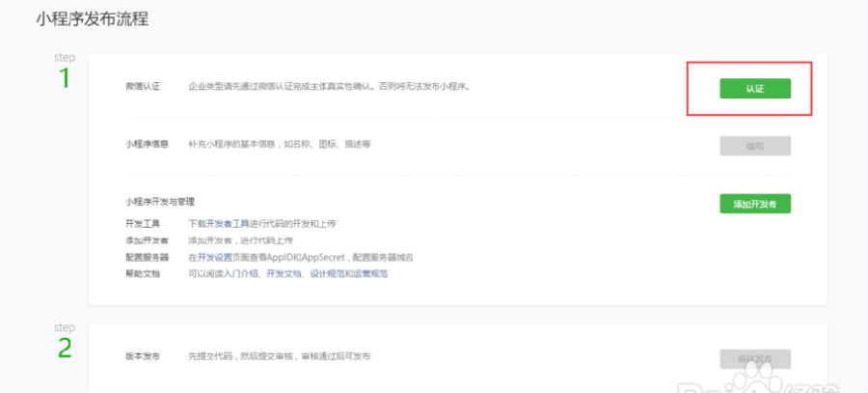
Task: Click the 小程序开发与管理 section title
Action: pyautogui.click(x=160, y=202)
